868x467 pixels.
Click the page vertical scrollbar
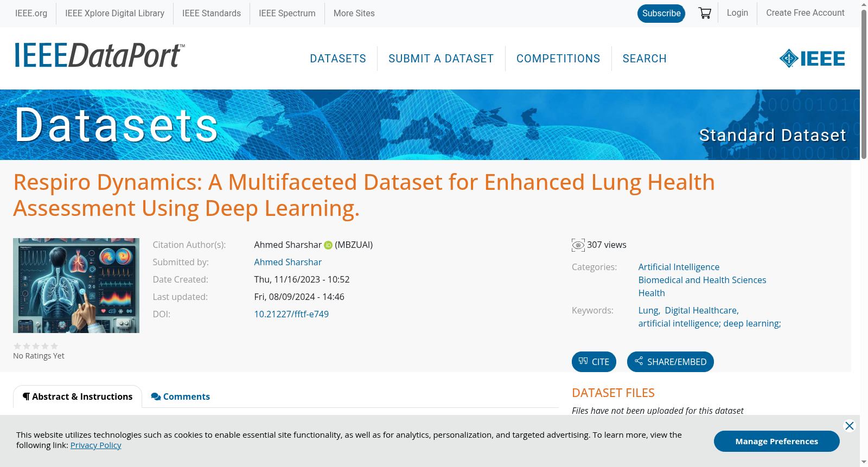[864, 84]
